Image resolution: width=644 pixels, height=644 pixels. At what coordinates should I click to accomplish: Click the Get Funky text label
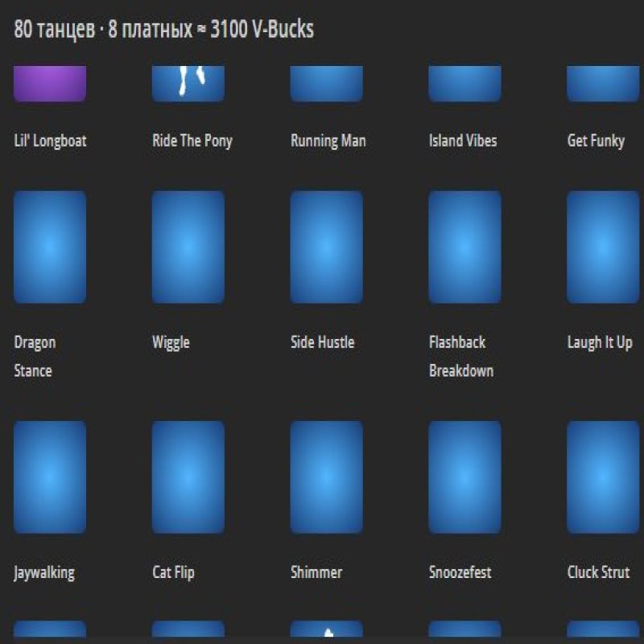click(596, 141)
